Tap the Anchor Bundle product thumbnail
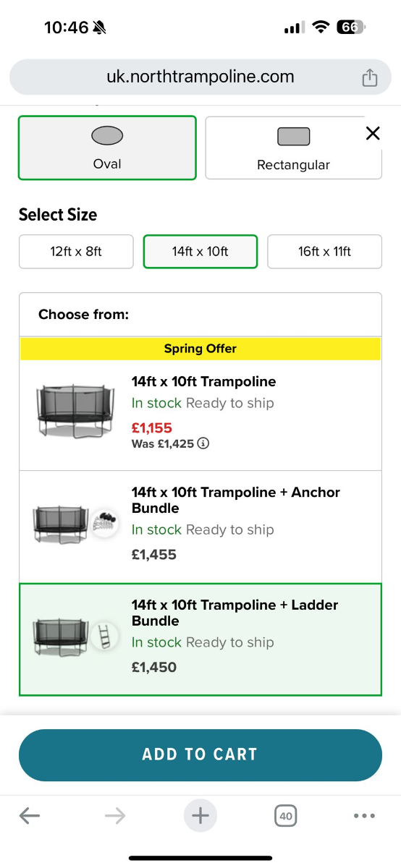 tap(76, 522)
